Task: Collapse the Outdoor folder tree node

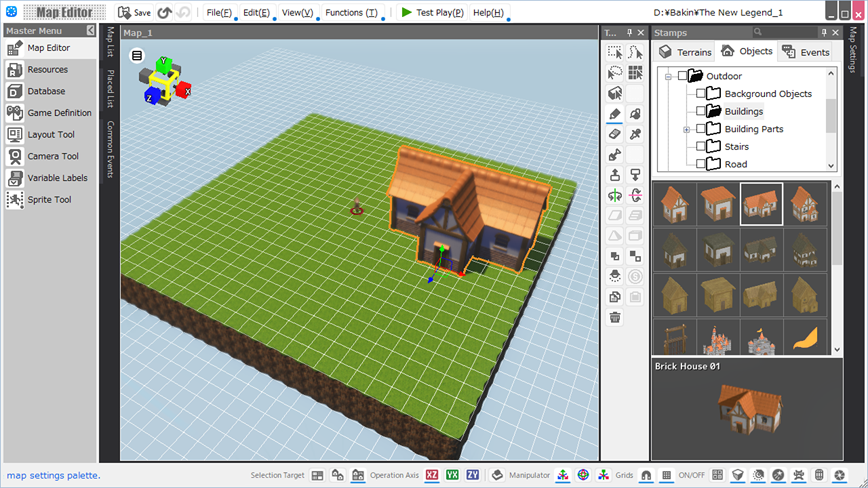Action: pos(668,77)
